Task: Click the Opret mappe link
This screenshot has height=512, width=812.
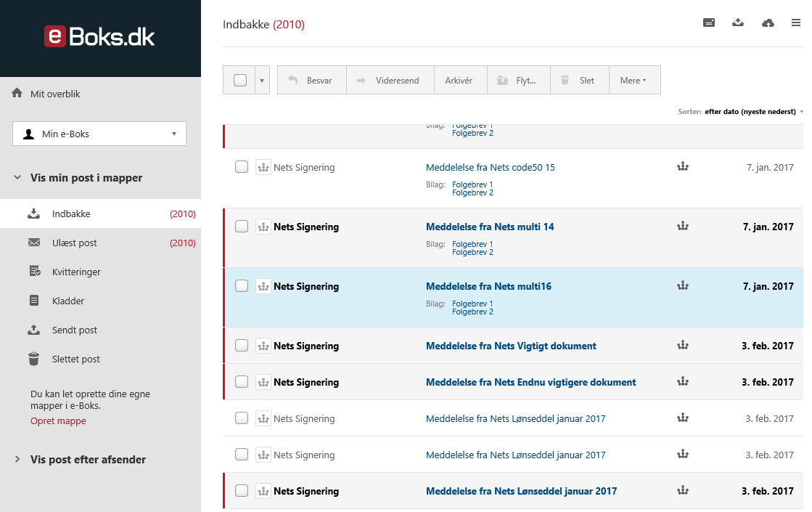Action: (58, 420)
